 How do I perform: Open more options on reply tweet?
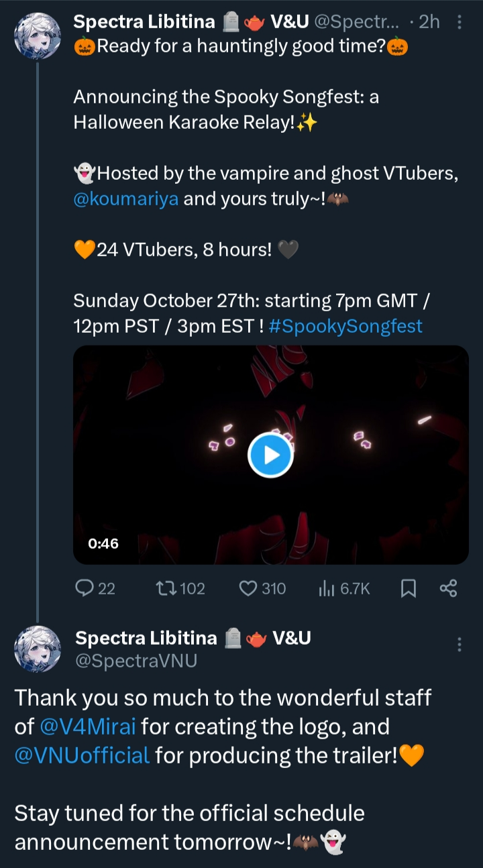click(460, 645)
